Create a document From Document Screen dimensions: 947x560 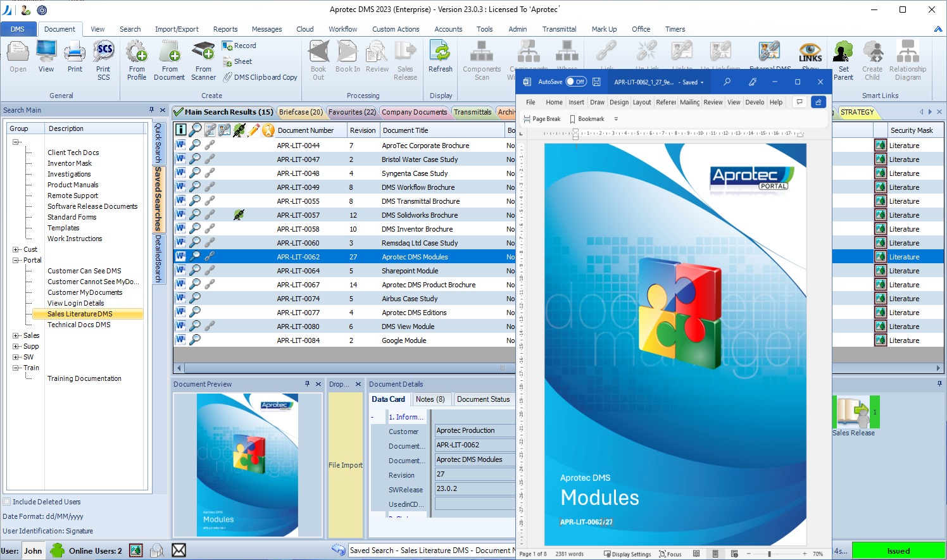coord(170,60)
